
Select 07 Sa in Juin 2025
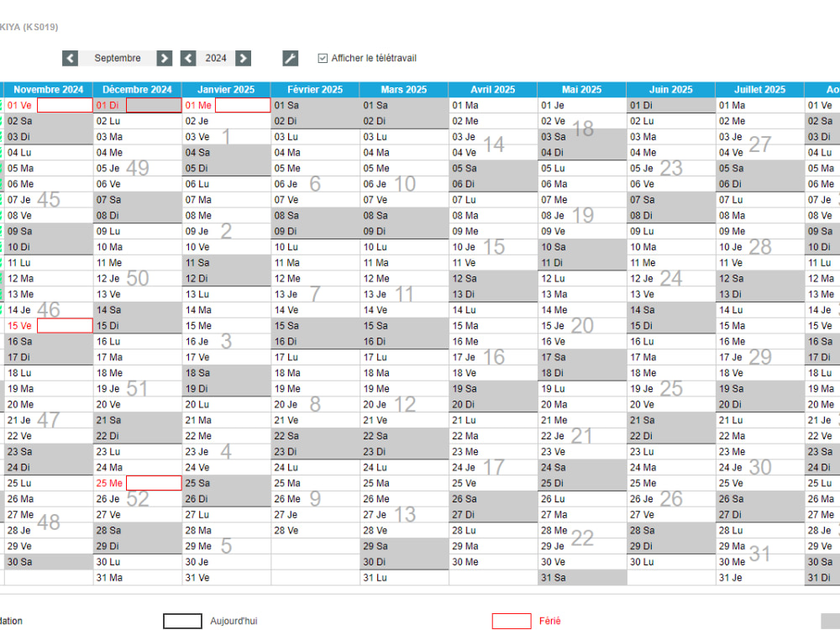click(670, 200)
